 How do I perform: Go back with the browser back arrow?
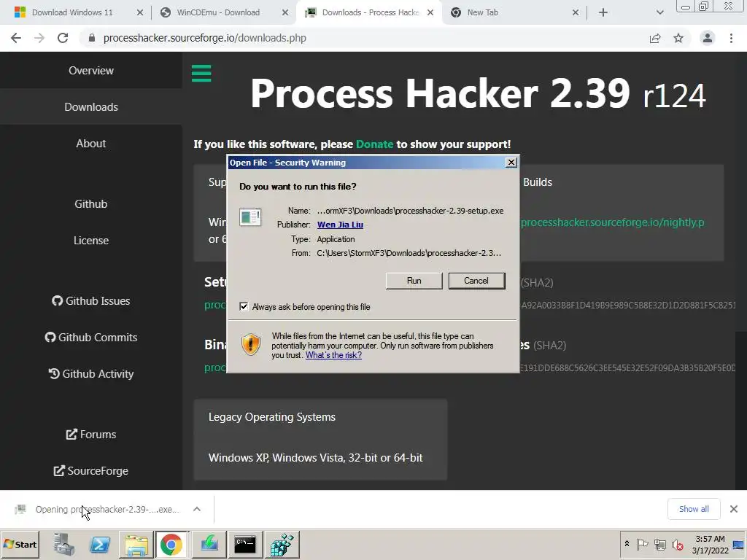click(16, 38)
